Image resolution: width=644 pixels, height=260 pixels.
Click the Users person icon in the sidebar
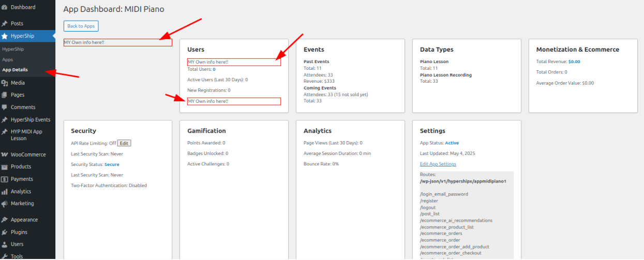(x=5, y=244)
